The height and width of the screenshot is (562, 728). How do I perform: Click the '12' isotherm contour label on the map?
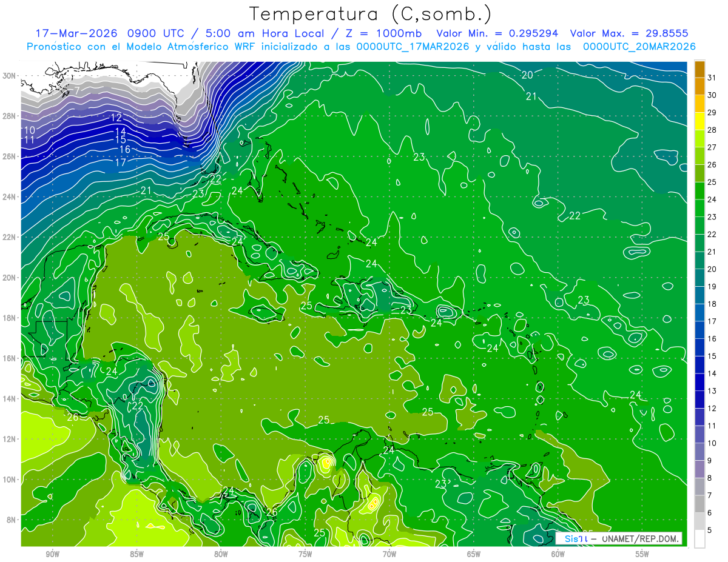[116, 118]
